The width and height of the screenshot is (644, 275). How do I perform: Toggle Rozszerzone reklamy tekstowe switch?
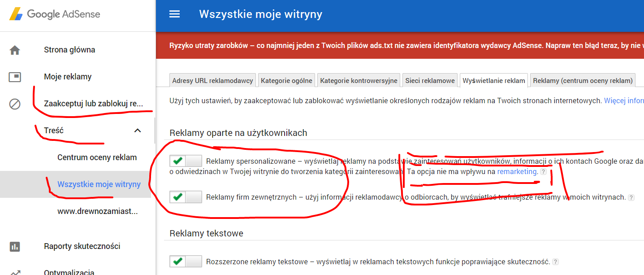(186, 261)
